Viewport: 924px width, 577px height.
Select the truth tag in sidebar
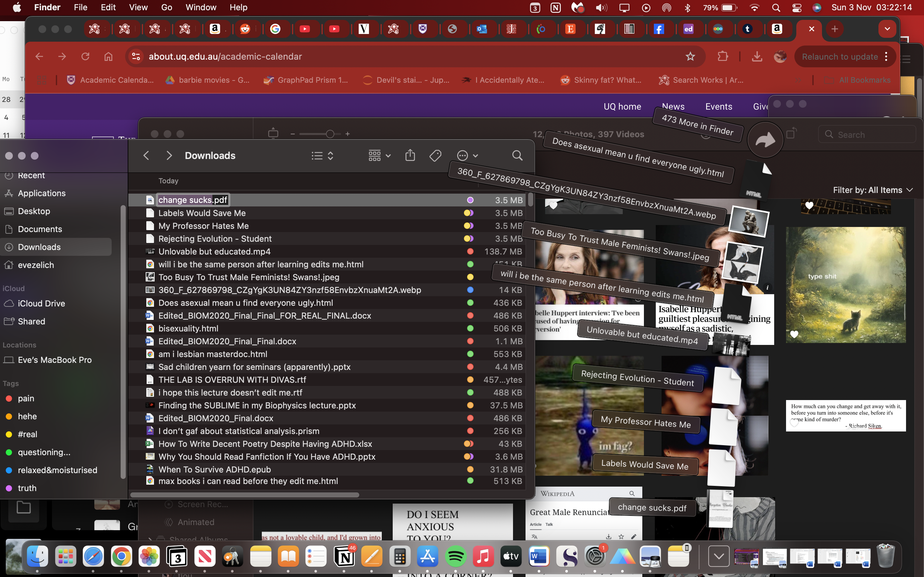(27, 488)
